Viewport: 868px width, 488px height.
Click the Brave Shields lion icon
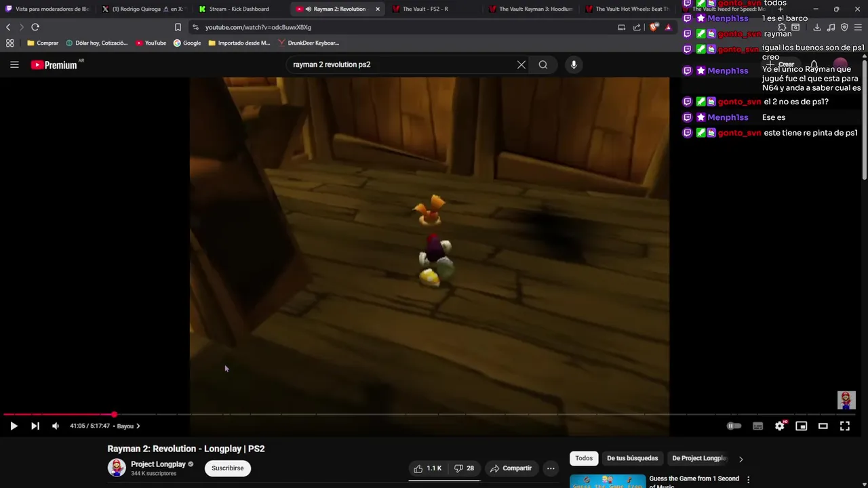pos(653,27)
